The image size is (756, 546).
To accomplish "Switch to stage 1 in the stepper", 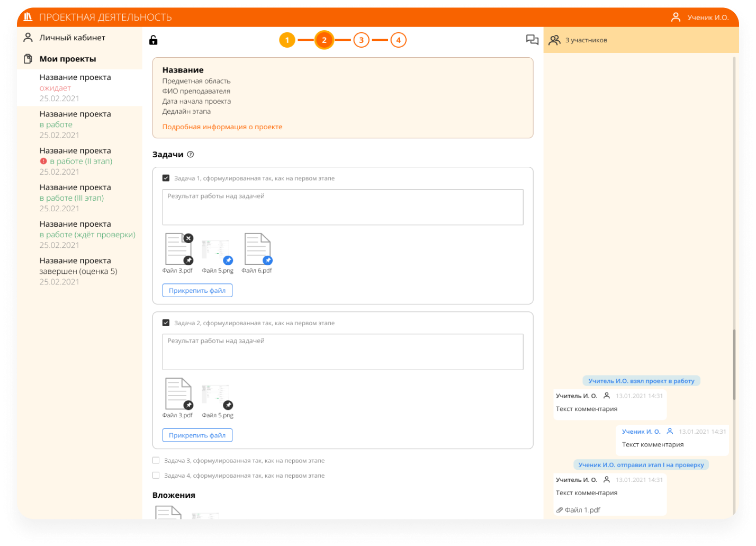I will [x=287, y=40].
